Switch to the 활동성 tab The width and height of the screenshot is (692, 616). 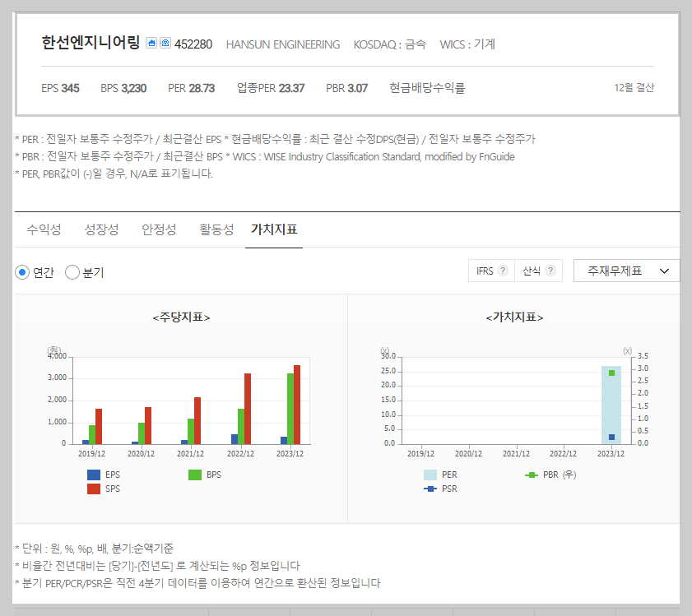coord(216,229)
